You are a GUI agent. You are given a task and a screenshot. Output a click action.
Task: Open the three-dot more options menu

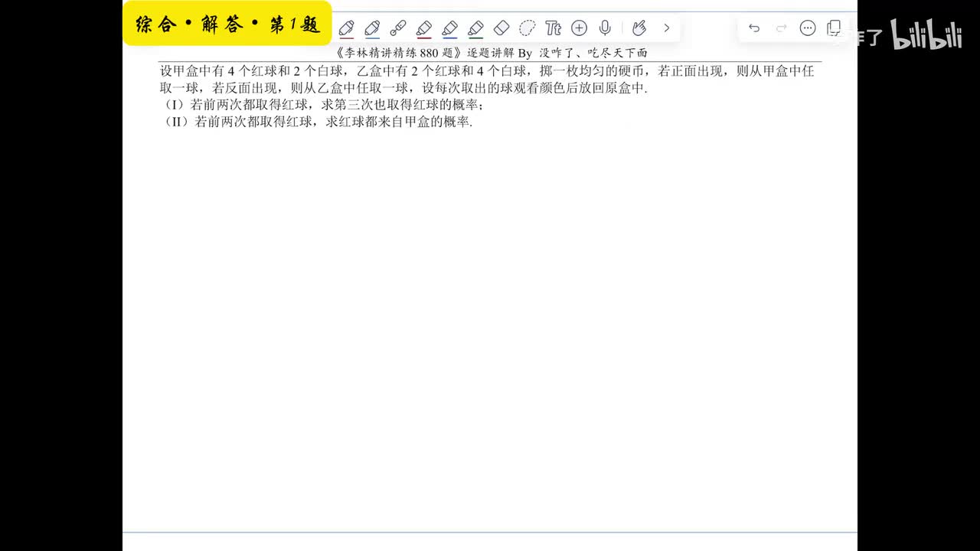pyautogui.click(x=808, y=28)
